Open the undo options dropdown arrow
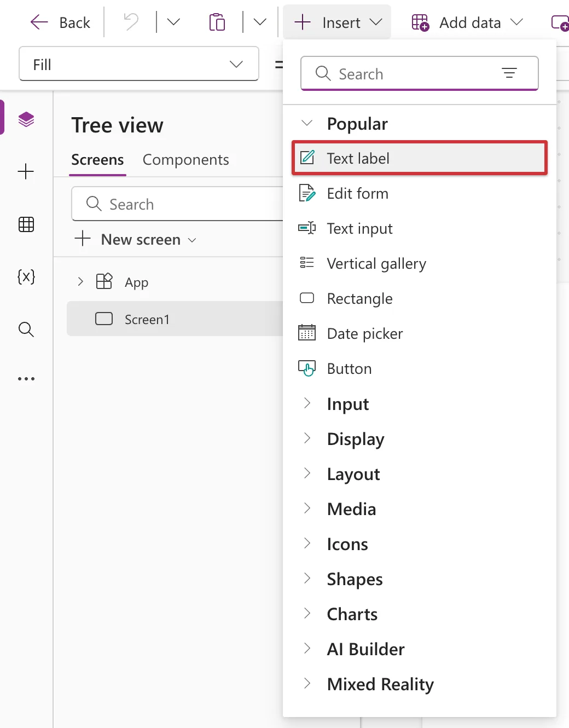Viewport: 569px width, 728px height. [x=173, y=22]
